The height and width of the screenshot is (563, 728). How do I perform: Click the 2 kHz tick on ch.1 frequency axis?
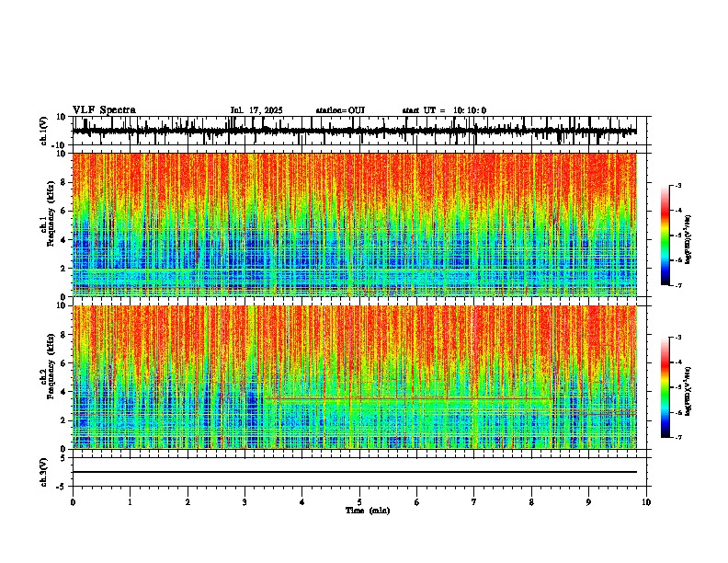pyautogui.click(x=64, y=268)
